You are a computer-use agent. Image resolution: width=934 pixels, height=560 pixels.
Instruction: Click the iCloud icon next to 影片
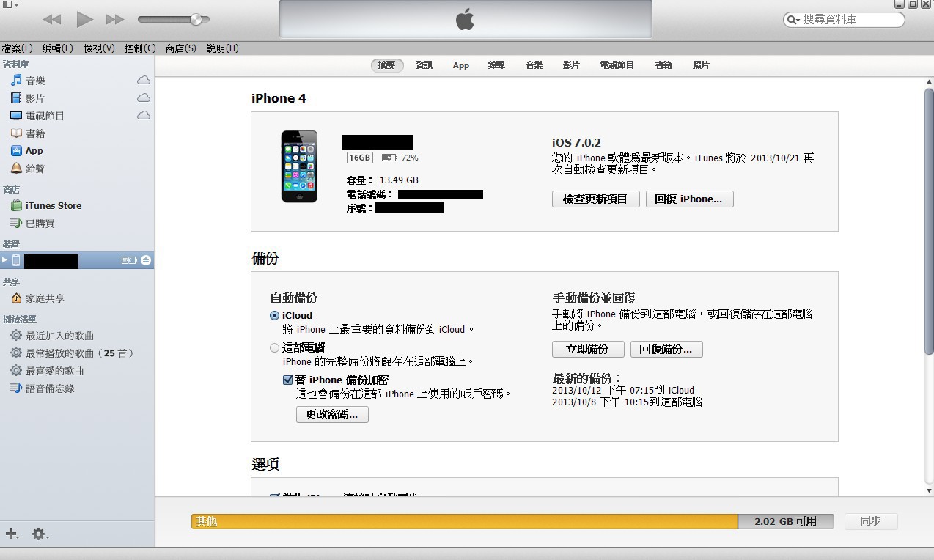tap(144, 97)
